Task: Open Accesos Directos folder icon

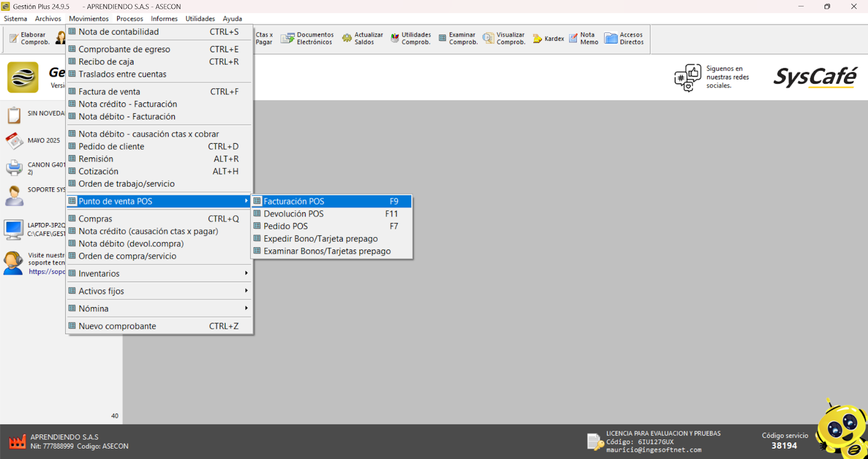Action: click(x=611, y=39)
